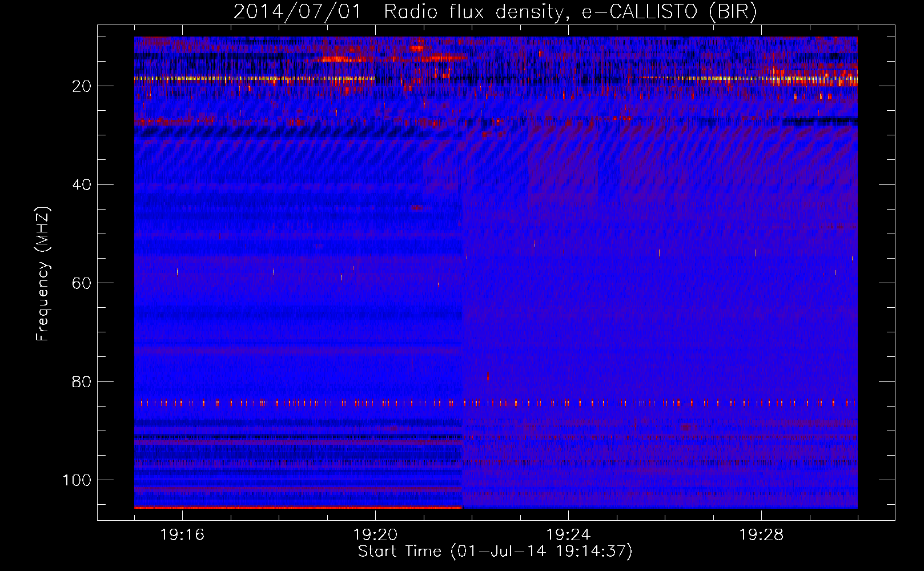924x571 pixels.
Task: Click the "19:28" time tick label
Action: (x=761, y=535)
